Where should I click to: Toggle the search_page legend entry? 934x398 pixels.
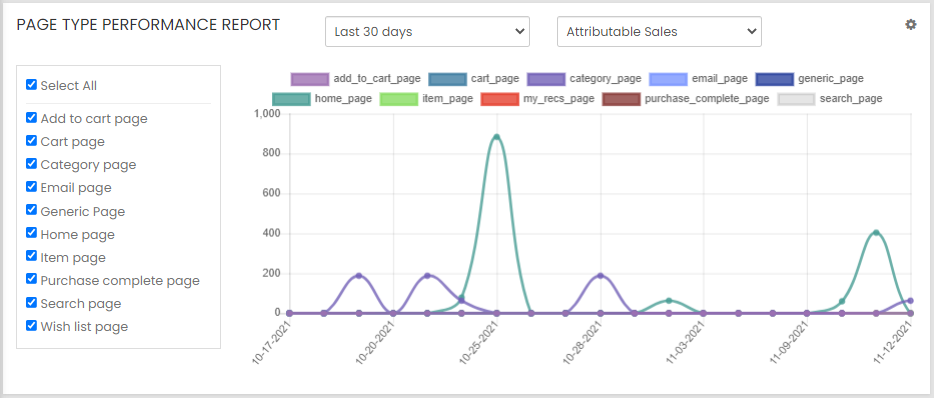(x=830, y=99)
